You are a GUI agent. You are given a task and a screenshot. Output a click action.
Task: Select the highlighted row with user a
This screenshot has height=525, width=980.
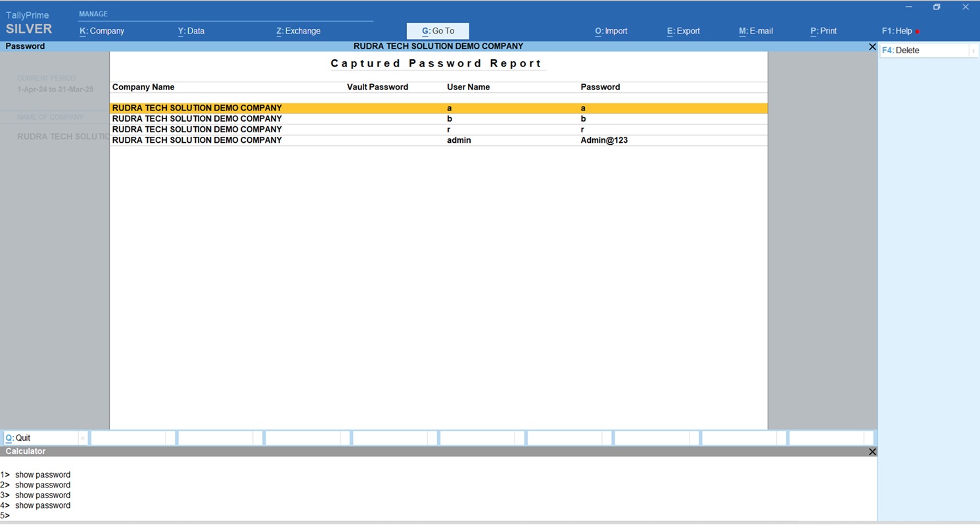438,108
